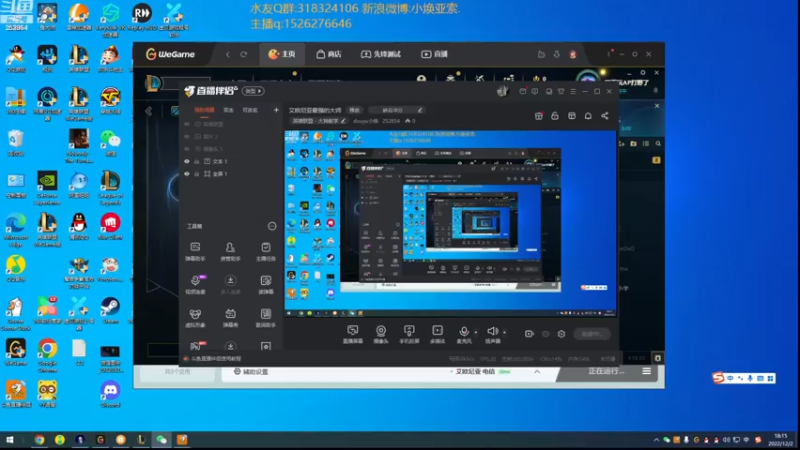Image resolution: width=800 pixels, height=450 pixels.
Task: Click the record video icon
Action: point(529,334)
